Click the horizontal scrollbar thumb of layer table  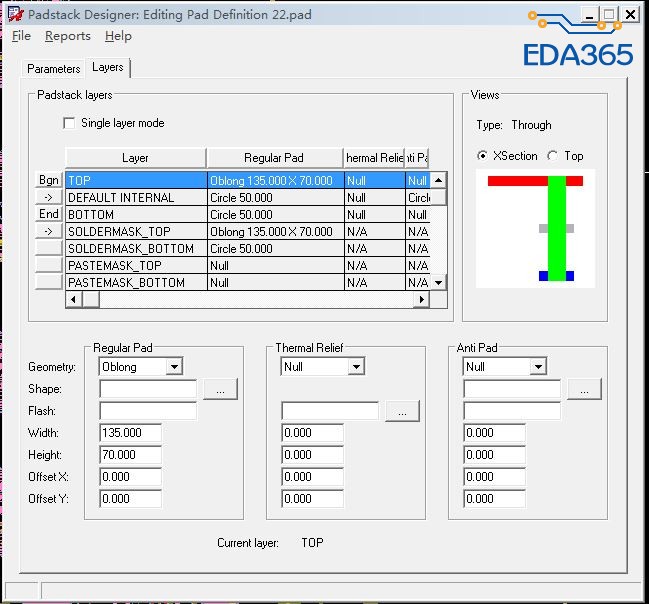tap(91, 299)
